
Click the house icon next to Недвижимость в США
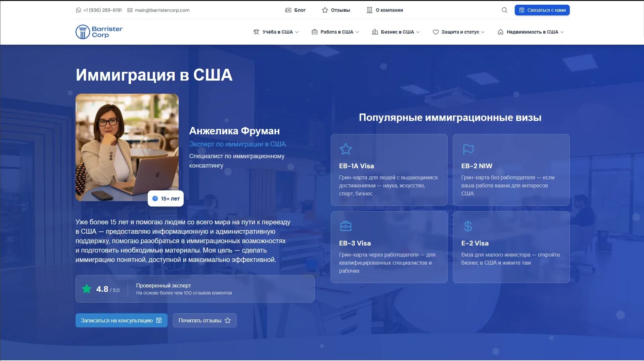coord(500,32)
